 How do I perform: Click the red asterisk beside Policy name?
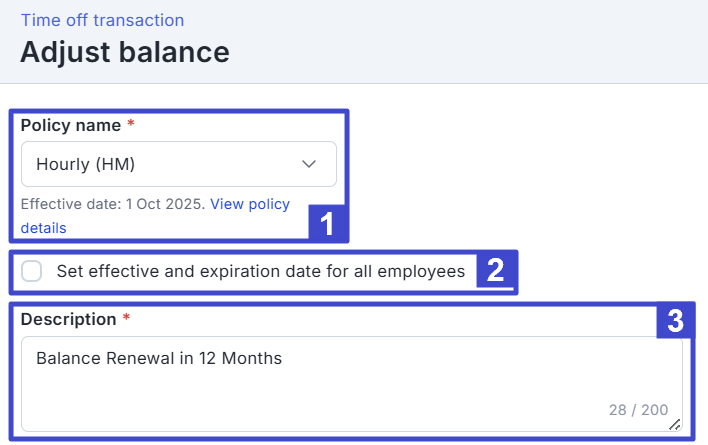(x=130, y=125)
